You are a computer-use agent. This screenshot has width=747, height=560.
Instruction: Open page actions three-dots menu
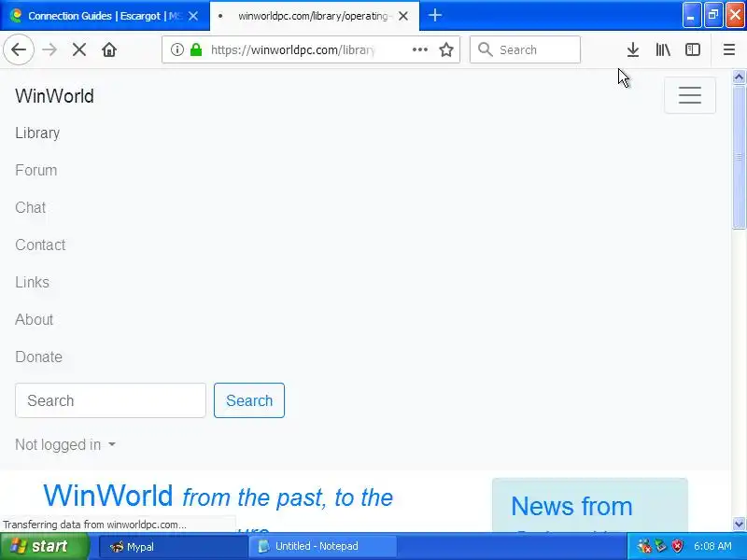[x=419, y=49]
